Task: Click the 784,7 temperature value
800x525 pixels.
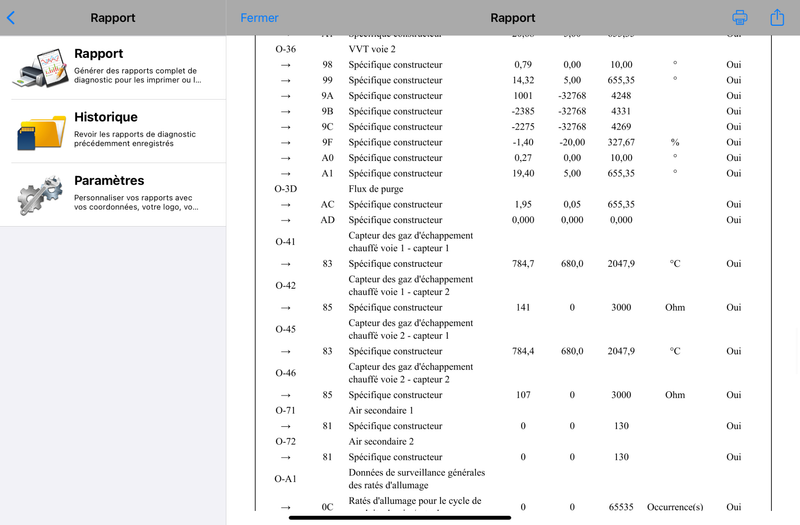Action: (x=523, y=264)
